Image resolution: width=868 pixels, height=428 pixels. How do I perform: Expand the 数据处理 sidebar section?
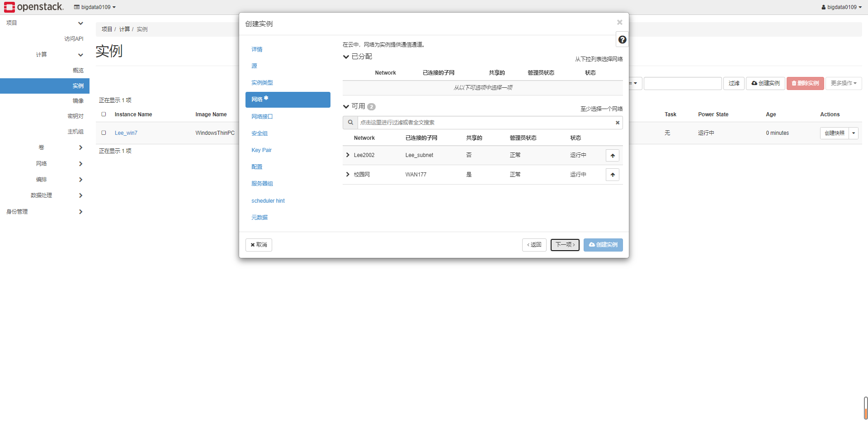point(80,195)
